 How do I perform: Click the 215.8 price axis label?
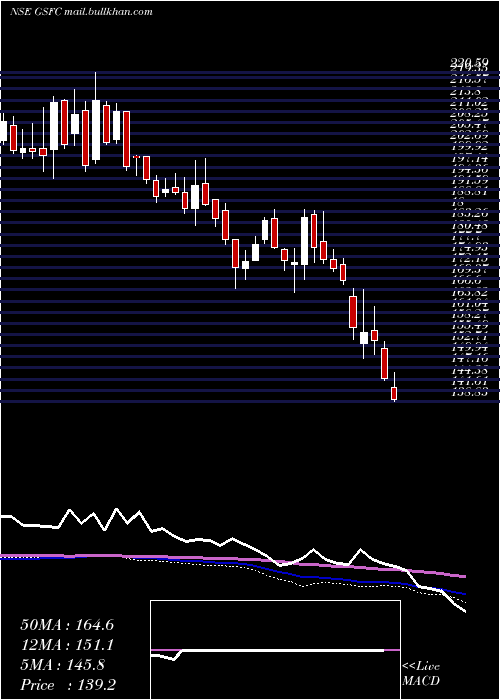point(467,93)
